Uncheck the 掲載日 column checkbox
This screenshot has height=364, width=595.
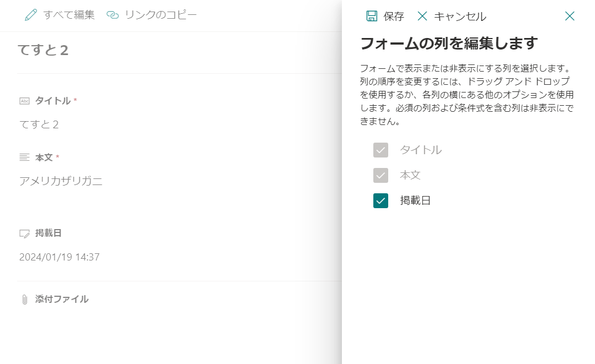380,201
